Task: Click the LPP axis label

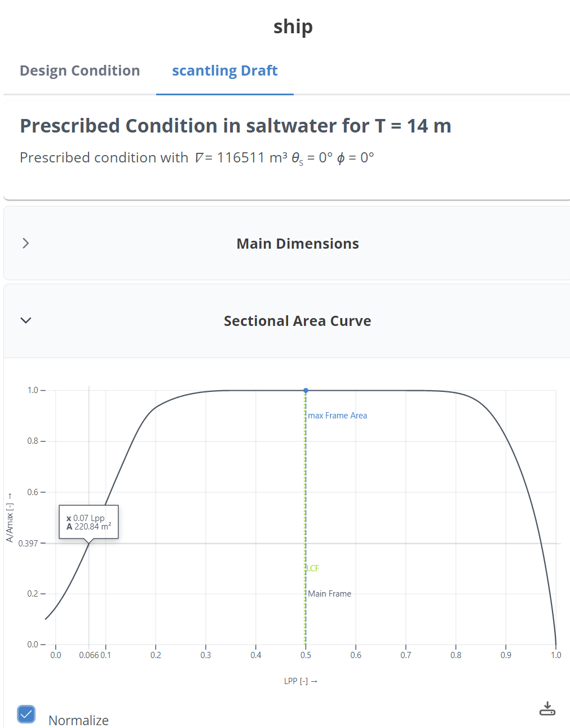Action: click(x=301, y=681)
